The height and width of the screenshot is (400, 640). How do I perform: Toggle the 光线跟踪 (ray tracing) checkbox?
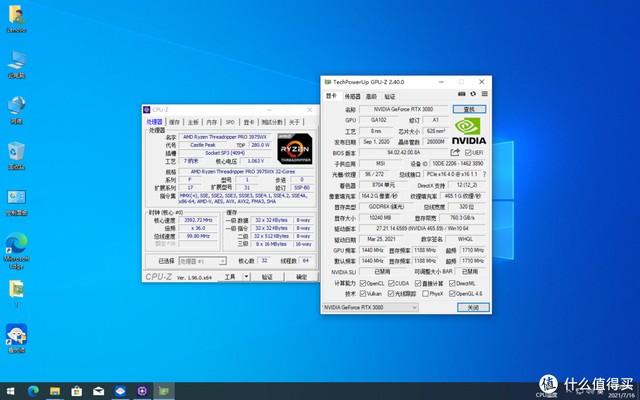click(391, 293)
